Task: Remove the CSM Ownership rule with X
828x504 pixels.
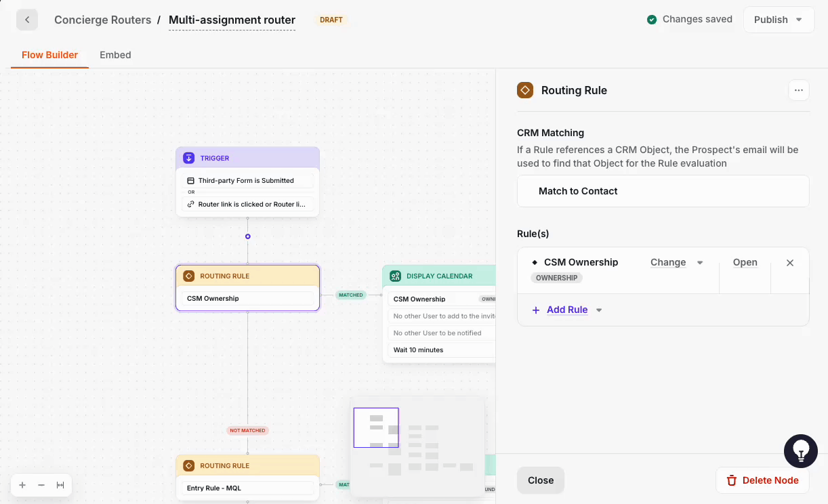Action: 789,263
